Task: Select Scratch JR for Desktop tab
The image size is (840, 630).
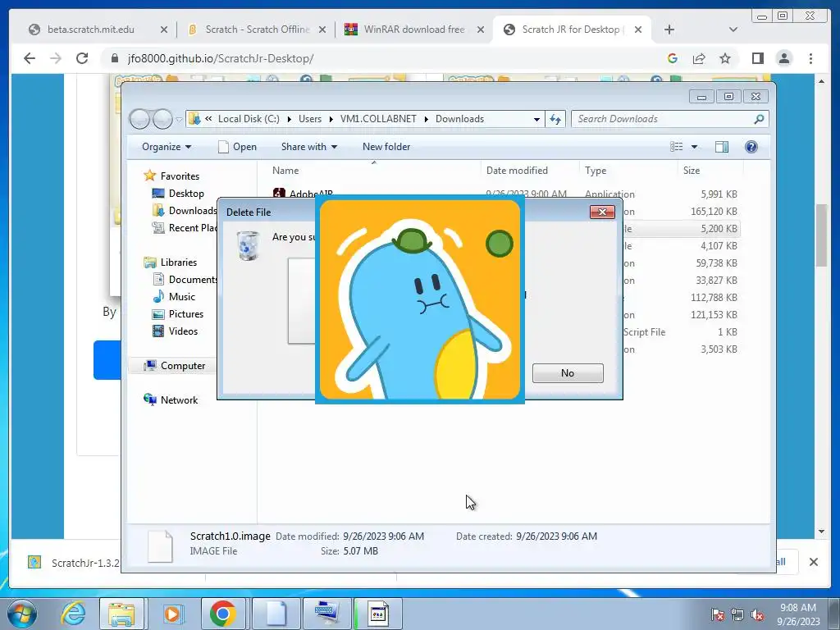Action: (572, 30)
